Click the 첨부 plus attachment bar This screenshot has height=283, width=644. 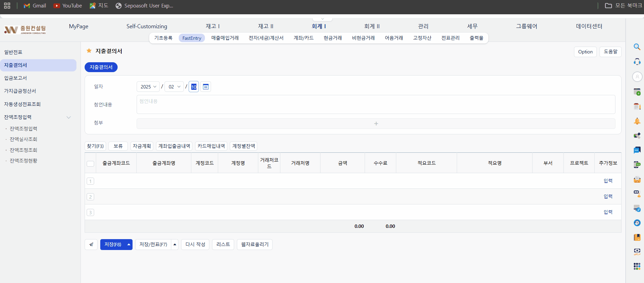pyautogui.click(x=376, y=123)
